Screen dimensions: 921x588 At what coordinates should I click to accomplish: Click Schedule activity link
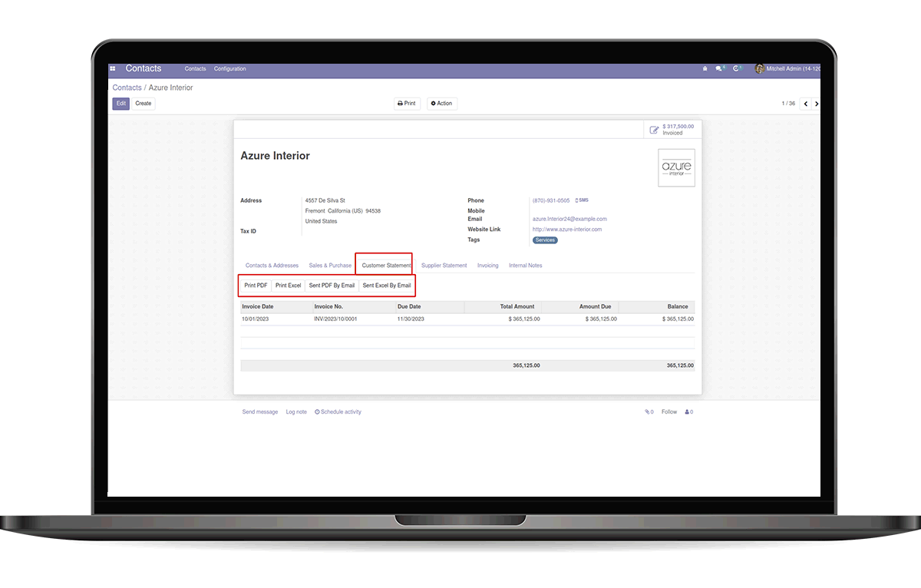tap(338, 412)
